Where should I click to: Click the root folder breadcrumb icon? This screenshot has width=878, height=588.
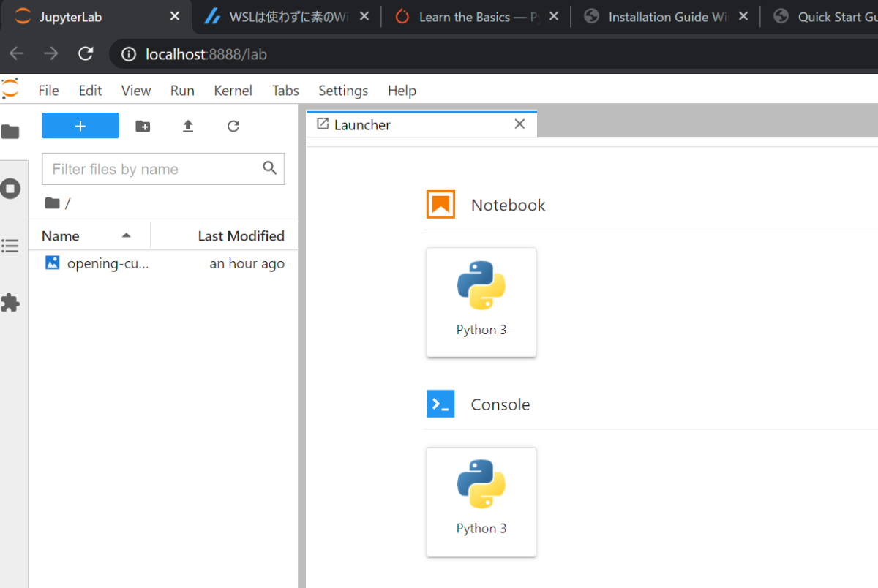coord(52,203)
